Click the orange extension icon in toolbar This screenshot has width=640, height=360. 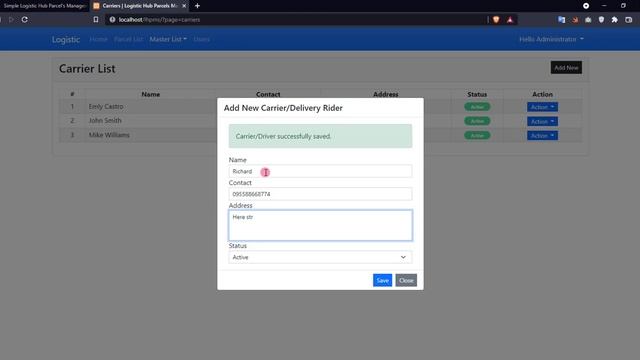pos(575,20)
